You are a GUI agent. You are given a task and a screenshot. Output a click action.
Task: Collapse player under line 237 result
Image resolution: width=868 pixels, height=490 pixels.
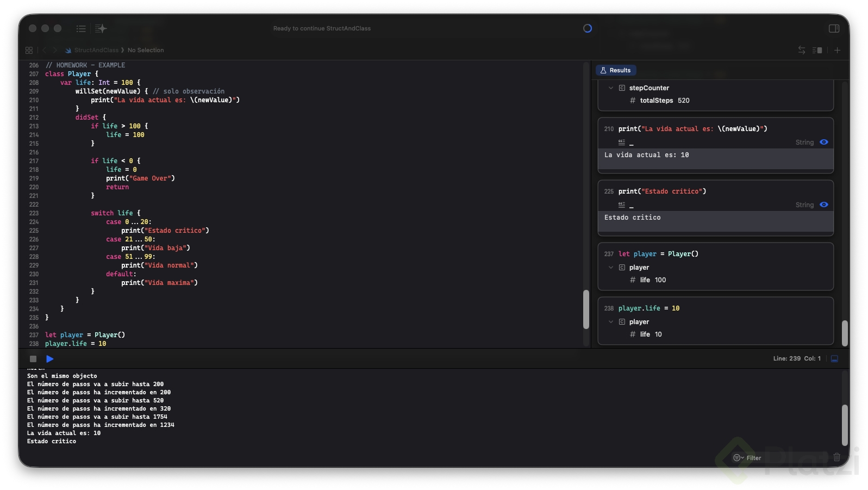611,268
